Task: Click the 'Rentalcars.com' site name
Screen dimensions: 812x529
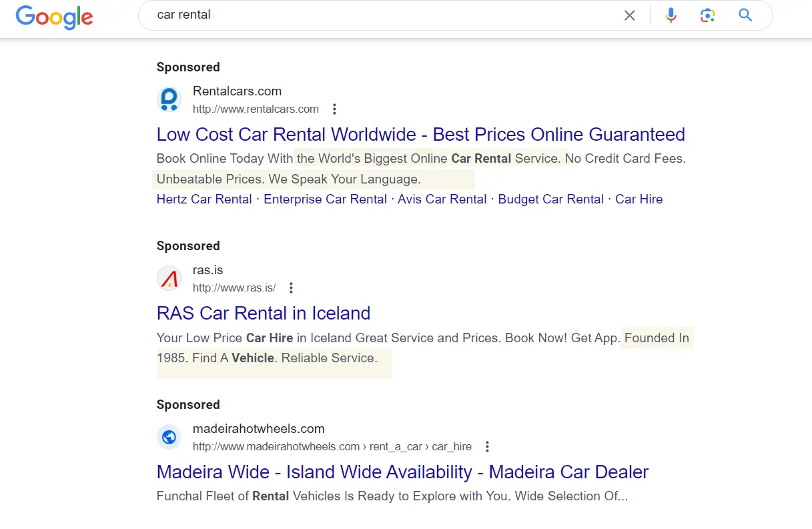Action: click(x=237, y=91)
